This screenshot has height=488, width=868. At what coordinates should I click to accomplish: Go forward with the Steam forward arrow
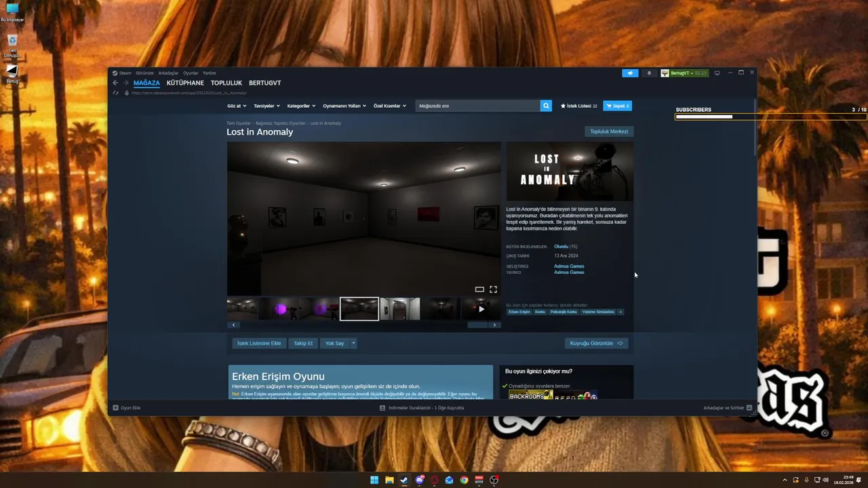[125, 83]
